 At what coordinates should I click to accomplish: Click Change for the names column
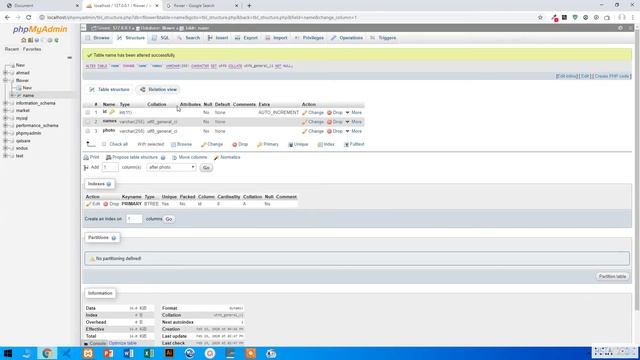click(x=313, y=122)
